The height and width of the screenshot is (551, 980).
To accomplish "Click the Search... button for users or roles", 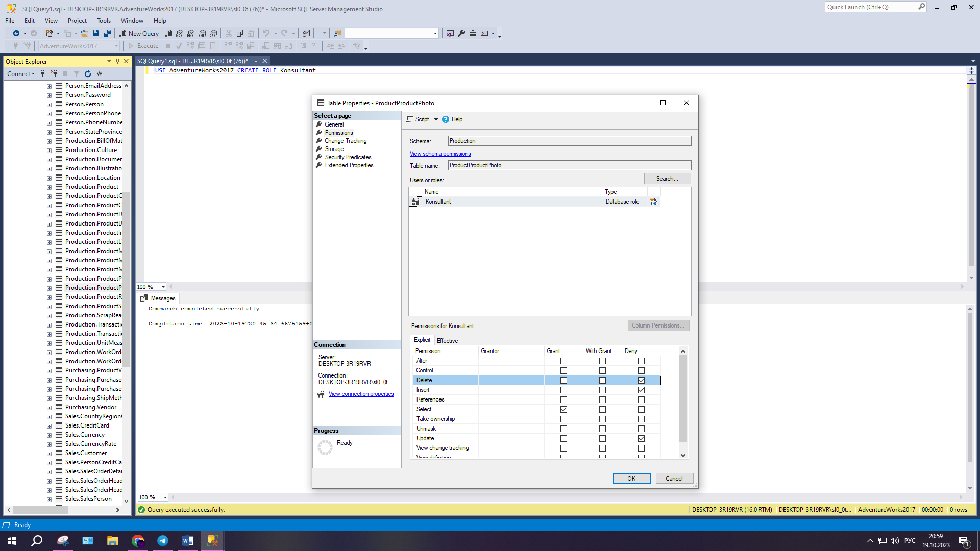I will point(667,179).
